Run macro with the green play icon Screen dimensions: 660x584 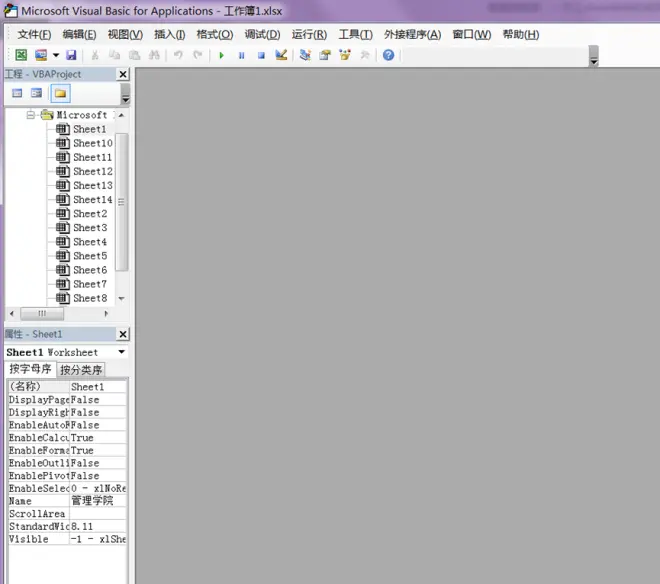pos(221,55)
